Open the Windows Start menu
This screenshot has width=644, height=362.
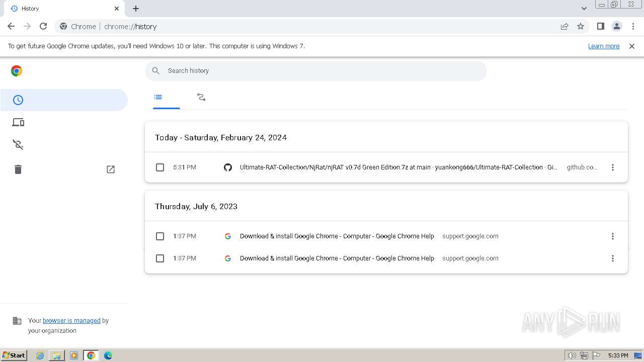14,355
